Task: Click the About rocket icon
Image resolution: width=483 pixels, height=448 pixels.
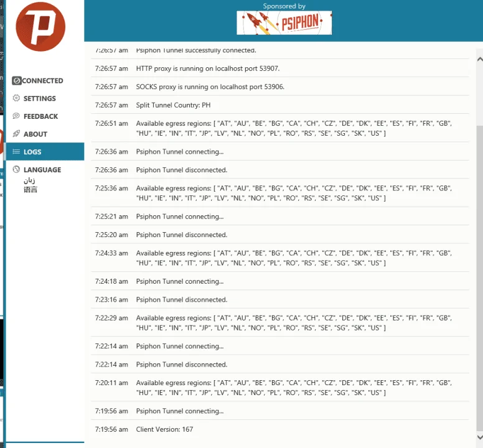Action: [x=16, y=134]
